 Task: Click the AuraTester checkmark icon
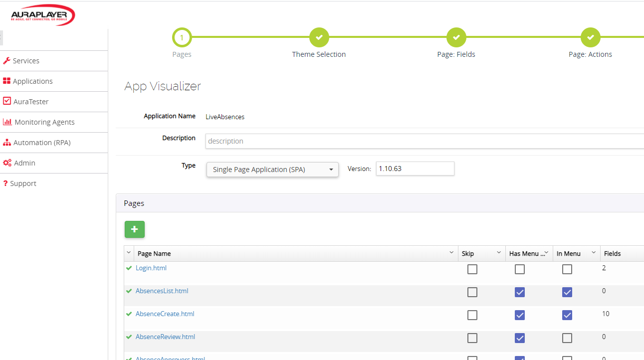[7, 101]
